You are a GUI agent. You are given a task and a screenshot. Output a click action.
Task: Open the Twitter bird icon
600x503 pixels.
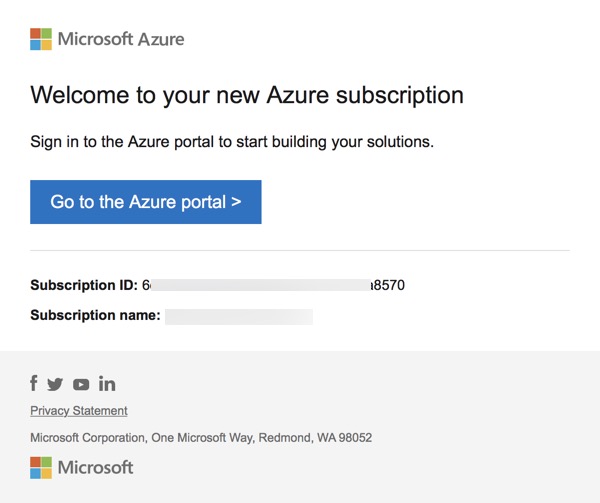coord(55,384)
